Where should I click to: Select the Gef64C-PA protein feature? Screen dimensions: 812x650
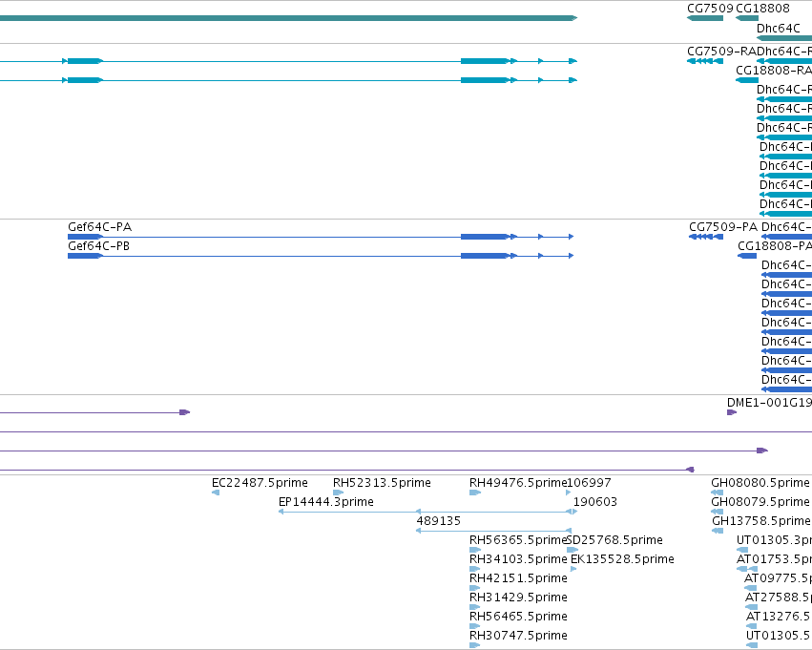click(321, 237)
